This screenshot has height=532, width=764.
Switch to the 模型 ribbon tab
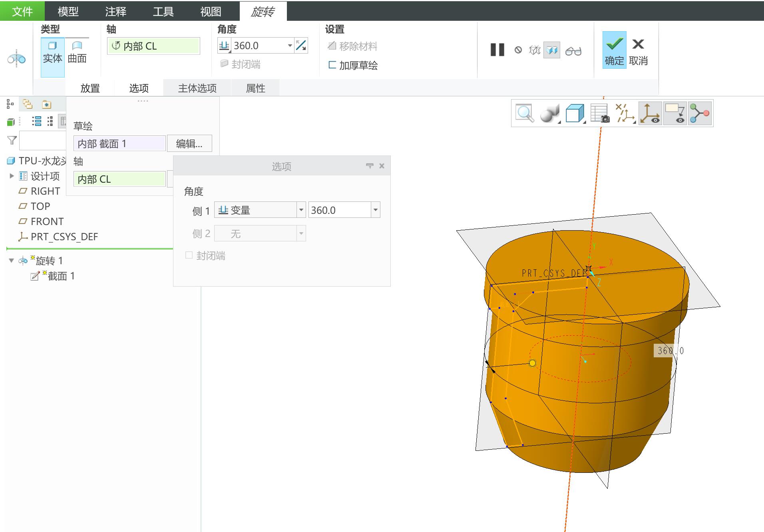point(68,11)
